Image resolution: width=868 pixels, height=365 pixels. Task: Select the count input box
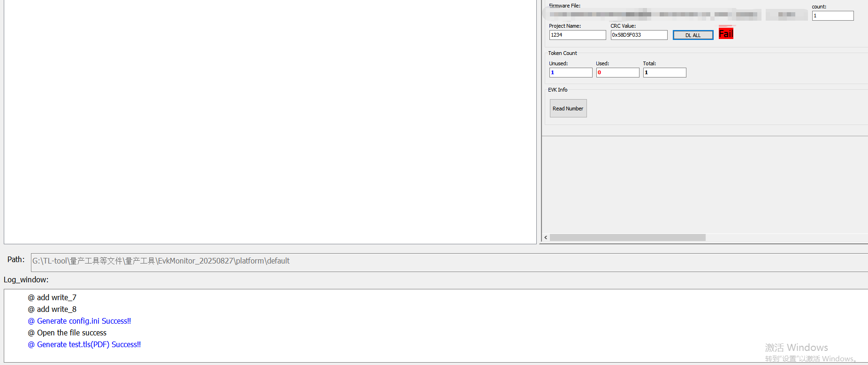[x=832, y=16]
